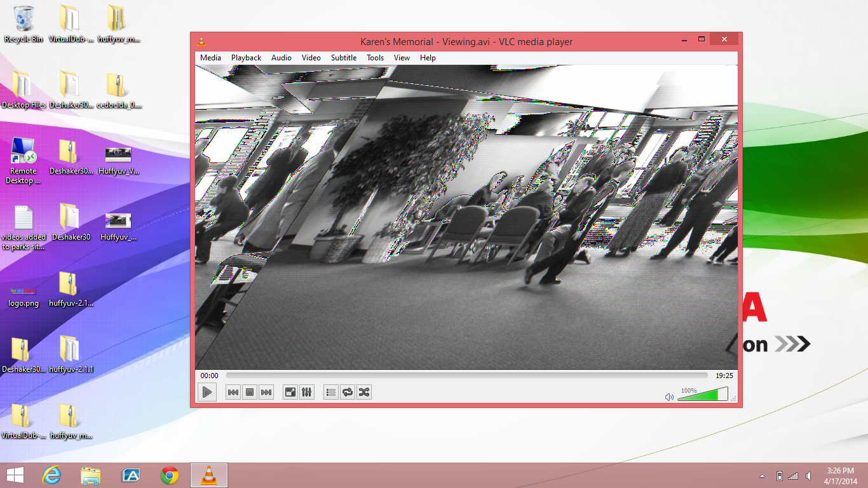Open the system tray volume icon

click(x=808, y=476)
